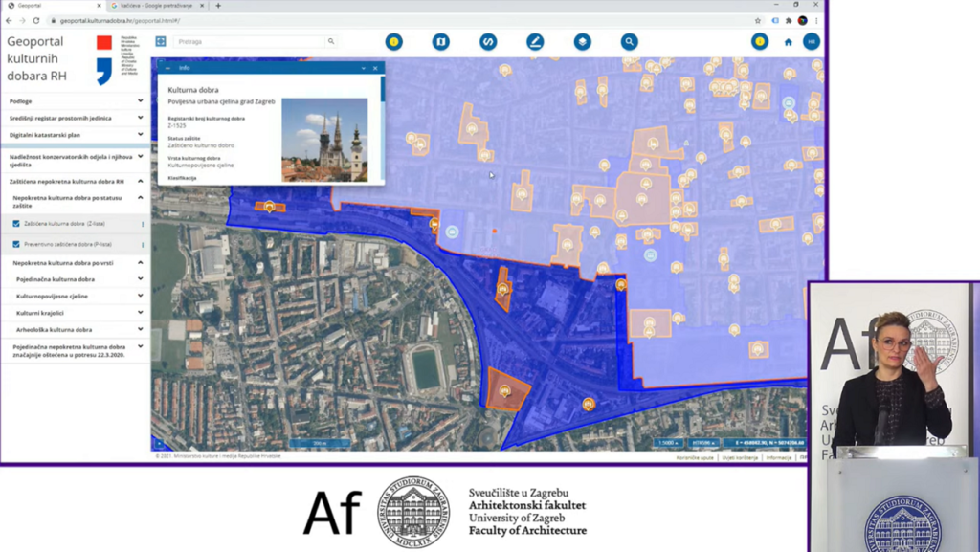Open the map scale 1:5000 dropdown

coord(669,443)
